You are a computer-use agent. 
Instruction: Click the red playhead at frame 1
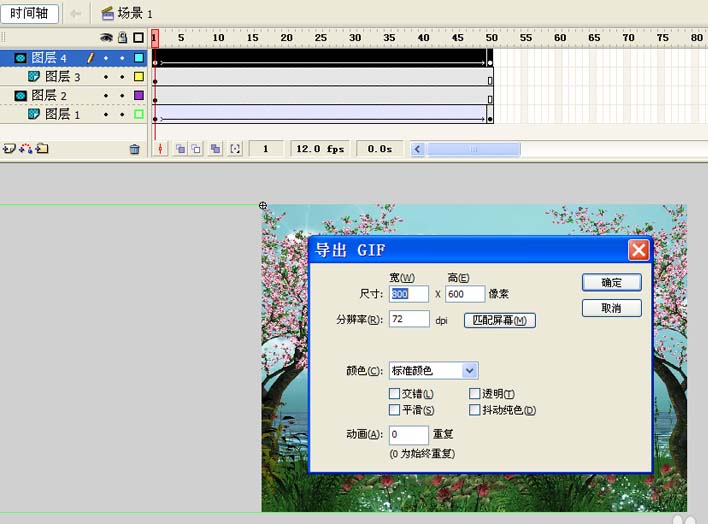pos(155,38)
